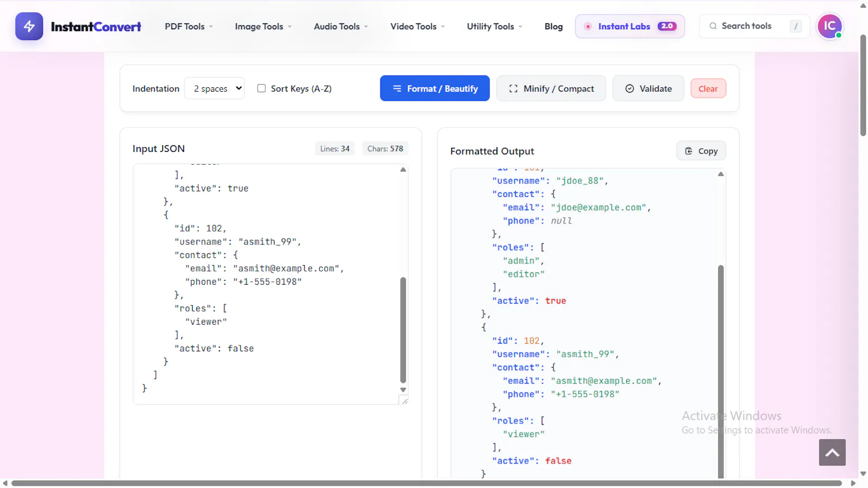
Task: Click the Indentation label
Action: [156, 88]
